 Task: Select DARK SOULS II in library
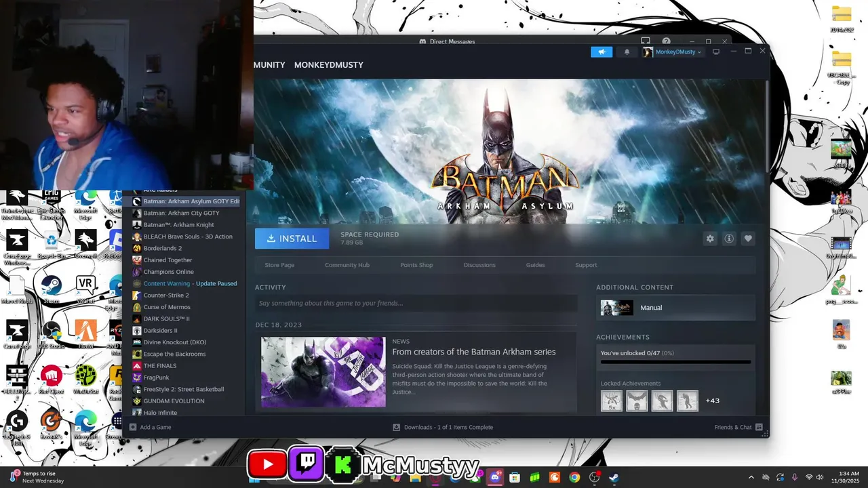click(166, 319)
